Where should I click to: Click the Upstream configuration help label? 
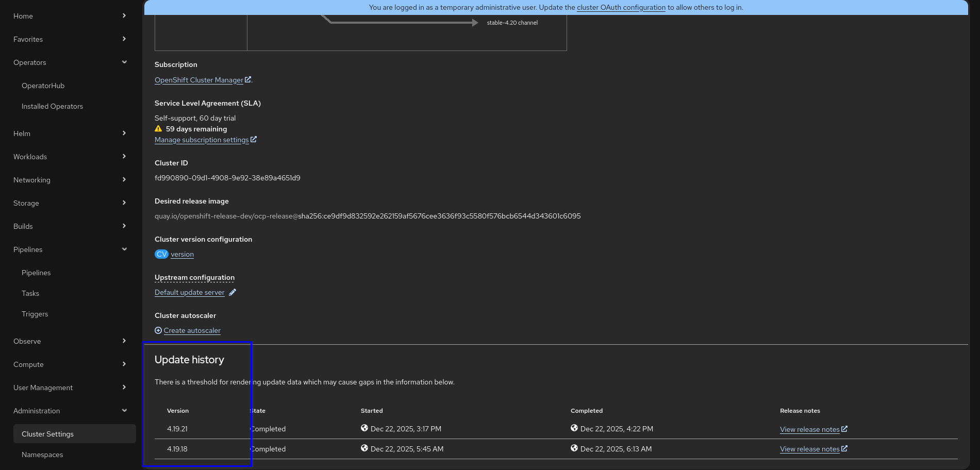point(194,277)
